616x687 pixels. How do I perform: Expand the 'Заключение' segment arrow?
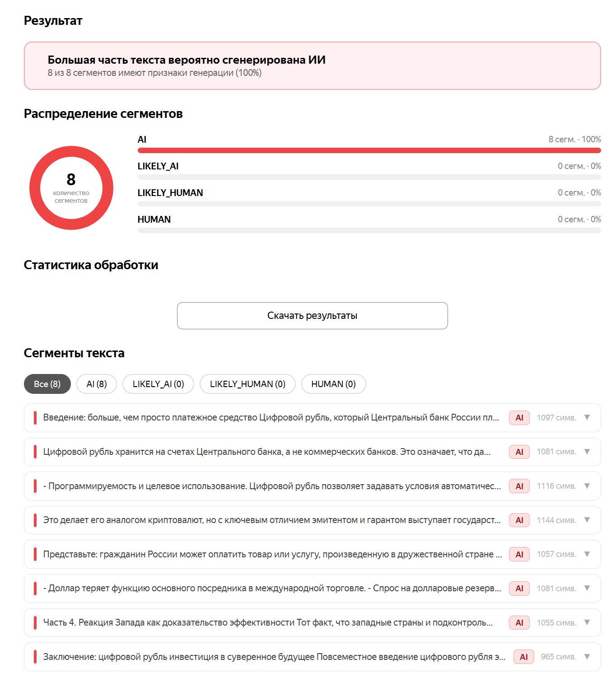587,657
